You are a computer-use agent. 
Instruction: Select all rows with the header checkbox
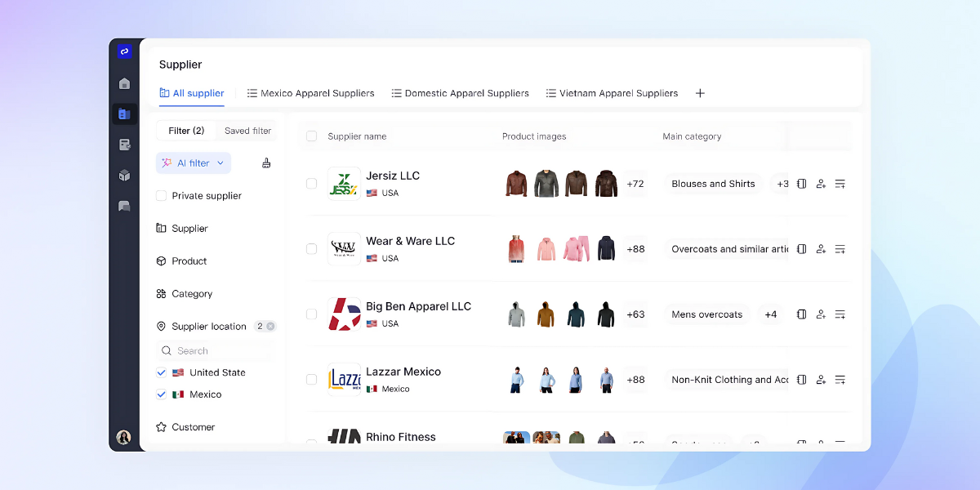tap(311, 136)
